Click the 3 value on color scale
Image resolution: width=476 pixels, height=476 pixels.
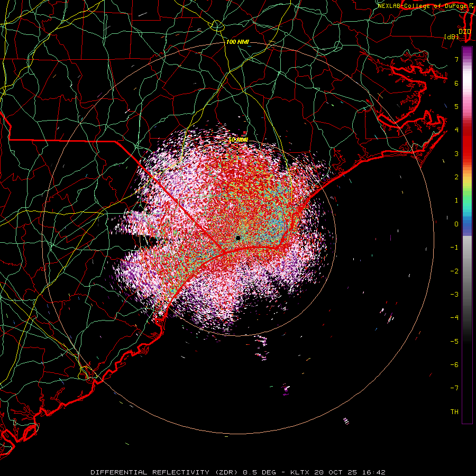pyautogui.click(x=456, y=153)
